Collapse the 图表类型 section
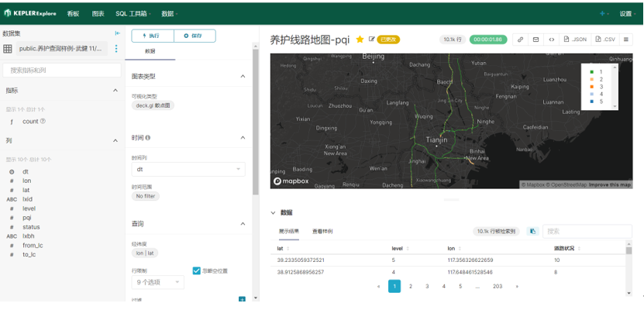Screen dimensions: 644x310 pos(243,77)
